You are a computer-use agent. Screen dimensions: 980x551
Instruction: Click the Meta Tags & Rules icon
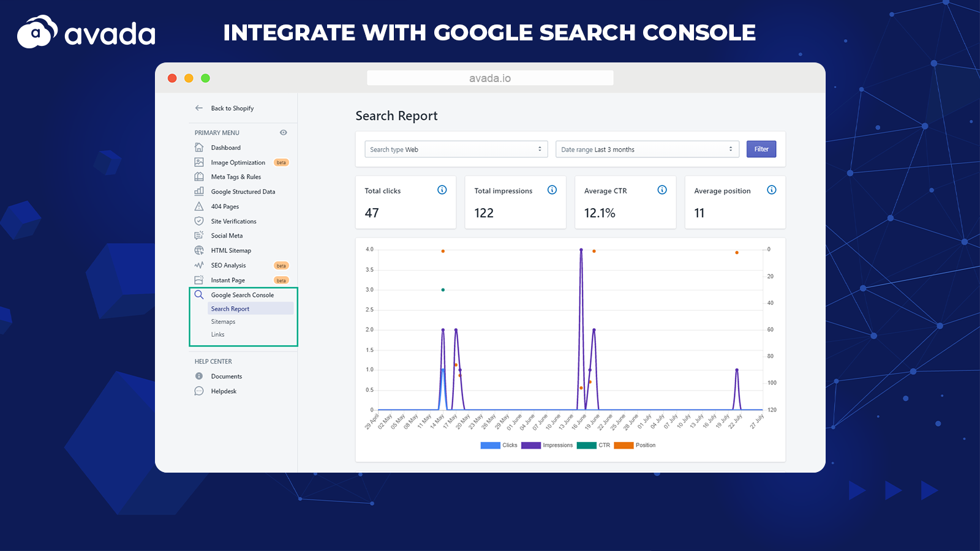click(199, 176)
